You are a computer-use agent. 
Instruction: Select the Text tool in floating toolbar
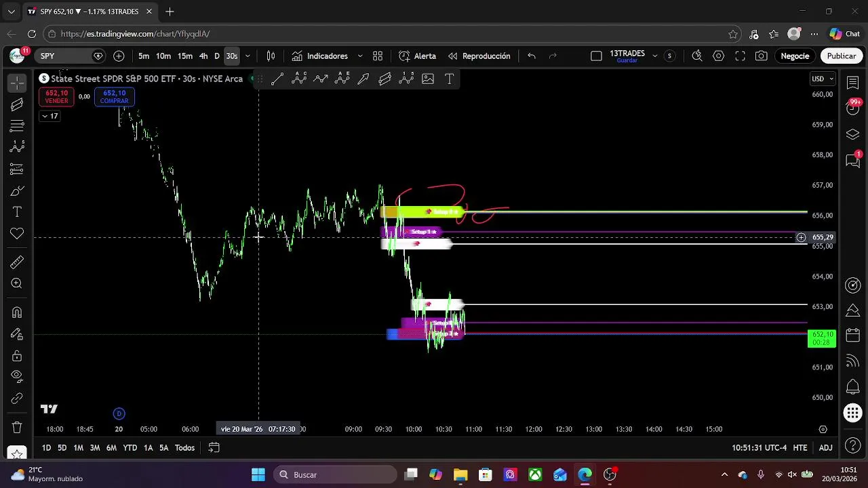449,79
